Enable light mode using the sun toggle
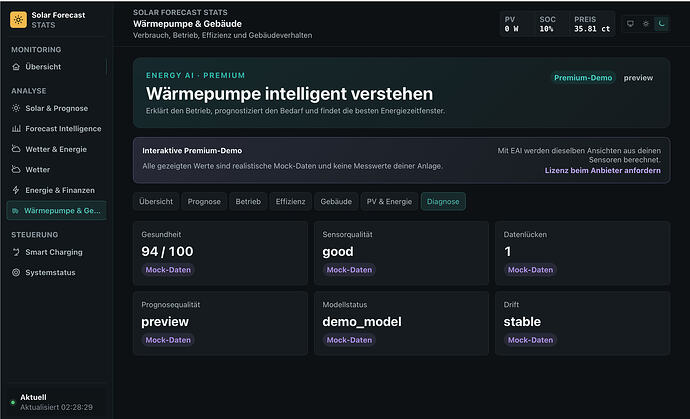Screen dimensions: 690x419 646,24
